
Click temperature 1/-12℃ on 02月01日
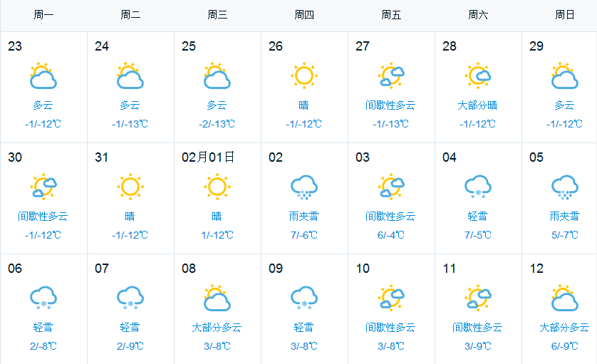(217, 235)
